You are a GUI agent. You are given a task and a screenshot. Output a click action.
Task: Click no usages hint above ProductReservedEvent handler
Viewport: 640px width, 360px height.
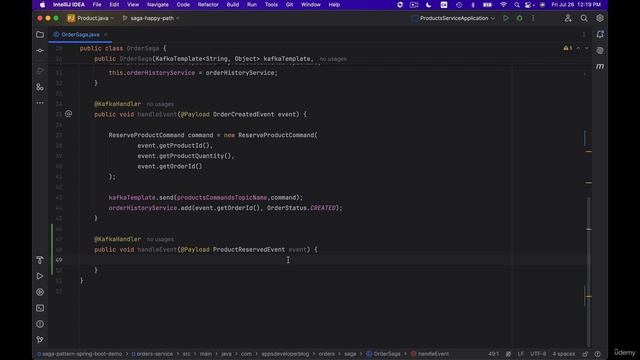160,239
